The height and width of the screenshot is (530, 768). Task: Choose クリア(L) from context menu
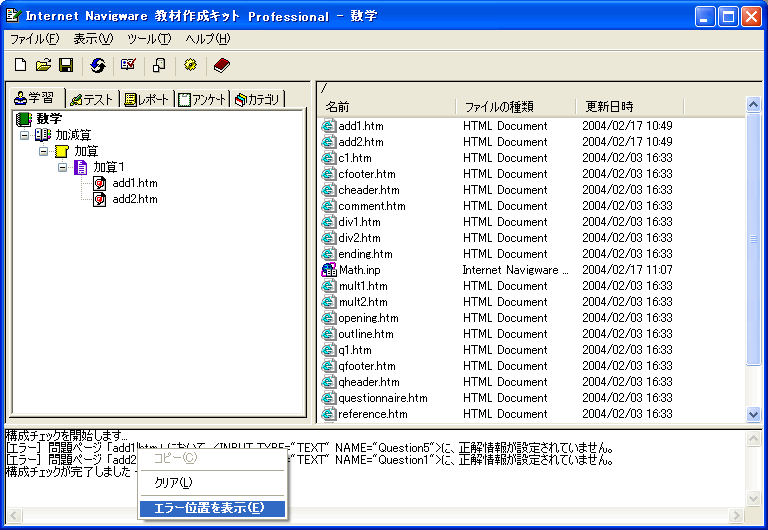coord(212,482)
